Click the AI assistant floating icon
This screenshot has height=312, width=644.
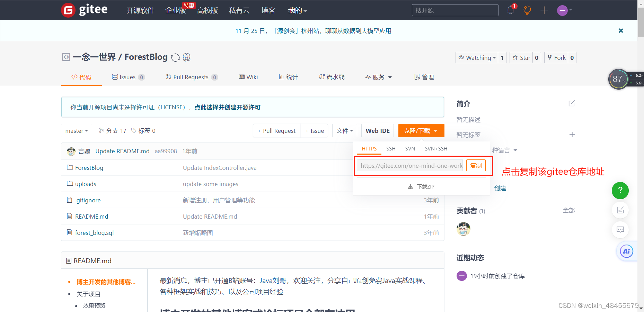626,251
